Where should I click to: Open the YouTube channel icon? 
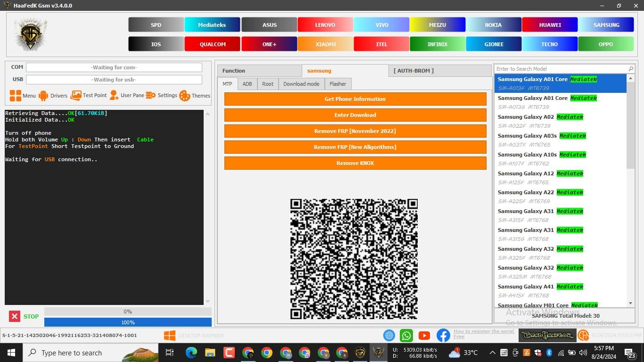click(x=424, y=335)
